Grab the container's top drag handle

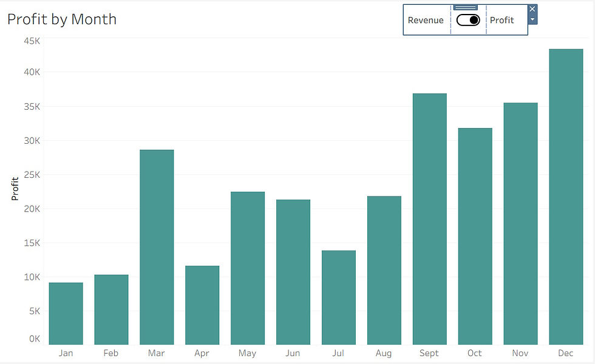pyautogui.click(x=465, y=7)
